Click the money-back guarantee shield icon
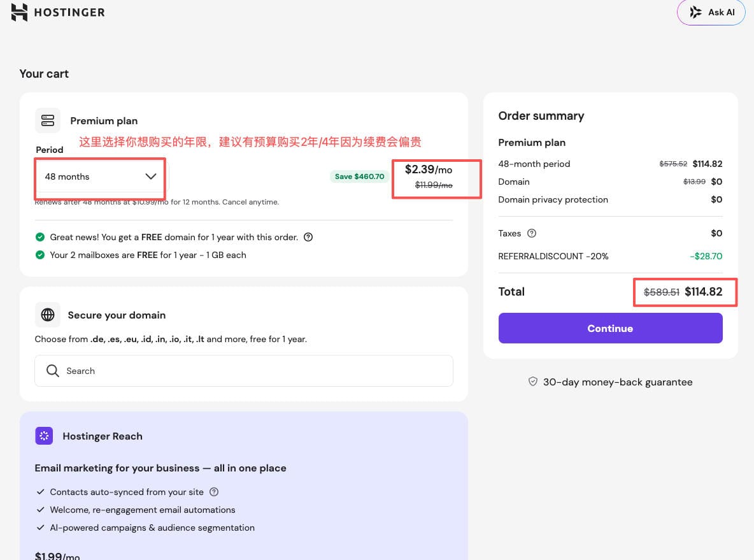The height and width of the screenshot is (560, 754). (533, 382)
